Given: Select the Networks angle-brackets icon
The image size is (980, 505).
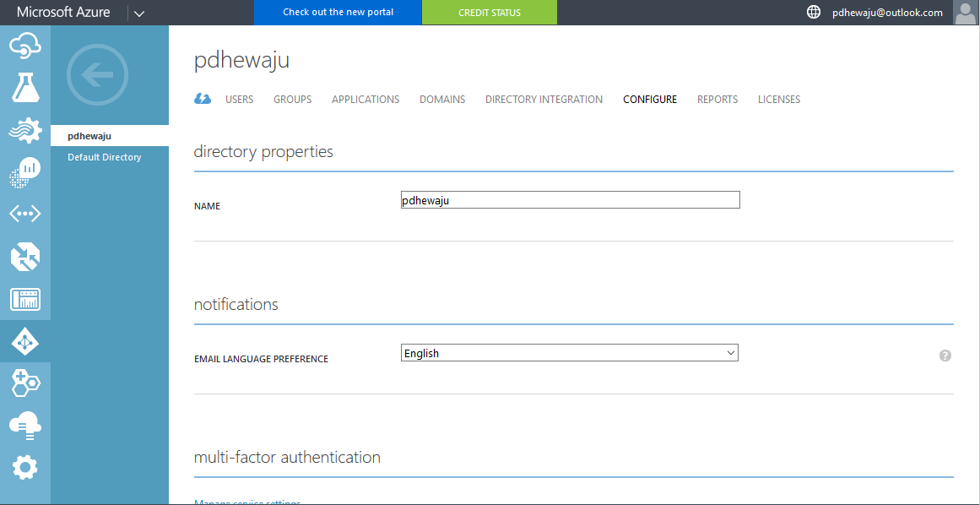Looking at the screenshot, I should click(25, 214).
